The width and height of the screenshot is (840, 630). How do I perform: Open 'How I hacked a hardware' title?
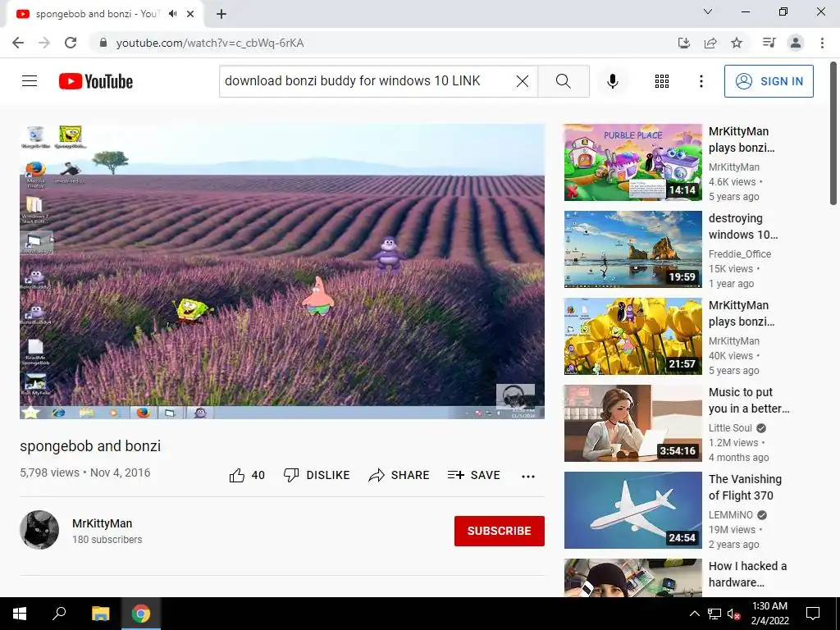pyautogui.click(x=748, y=574)
